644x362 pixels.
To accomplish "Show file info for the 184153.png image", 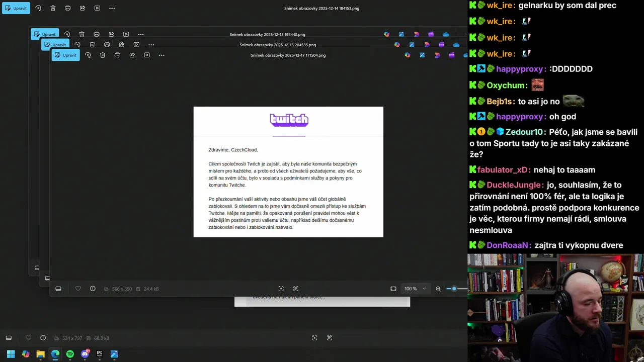I will [43, 338].
